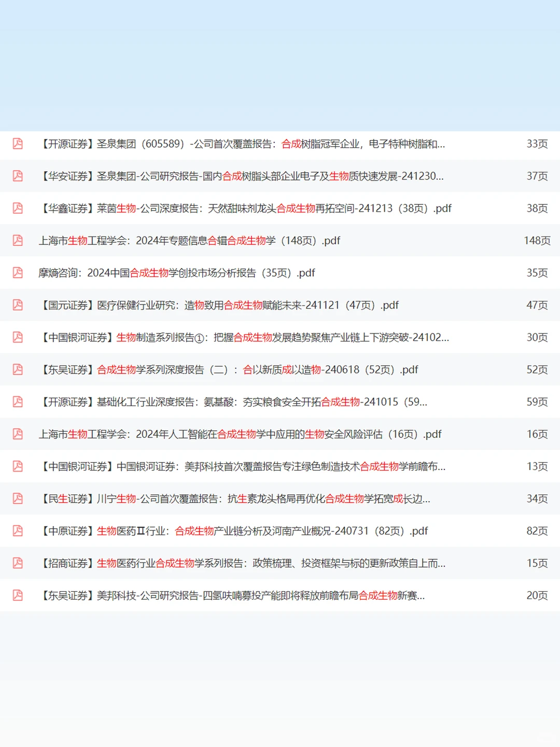Click PDF icon for 中原证券 生物医药Ⅱ行业 report
The image size is (560, 747).
(18, 531)
